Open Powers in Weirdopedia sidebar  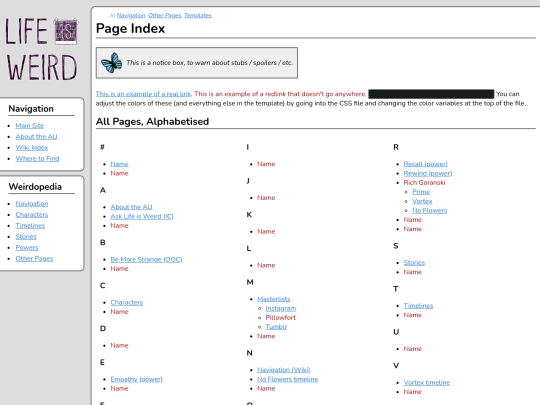coord(27,248)
